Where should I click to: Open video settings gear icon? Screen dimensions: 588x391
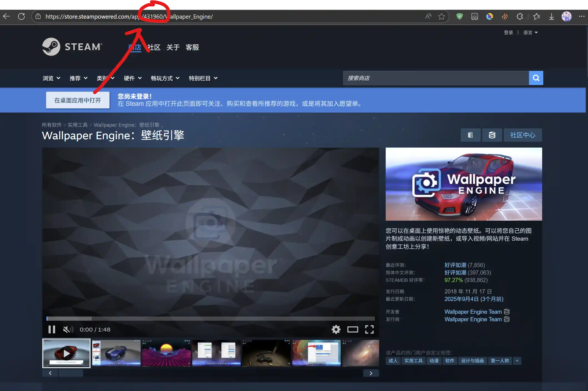coord(336,329)
